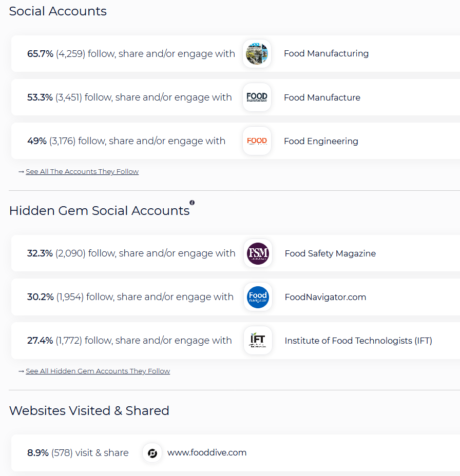This screenshot has height=476, width=460.
Task: Open the Food Manufacture logo icon
Action: tap(257, 97)
